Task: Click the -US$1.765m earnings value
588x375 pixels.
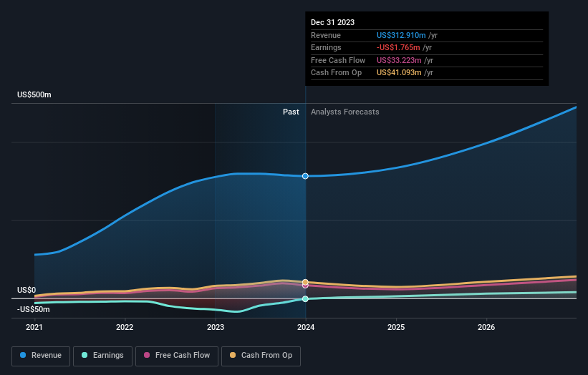Action: [398, 47]
